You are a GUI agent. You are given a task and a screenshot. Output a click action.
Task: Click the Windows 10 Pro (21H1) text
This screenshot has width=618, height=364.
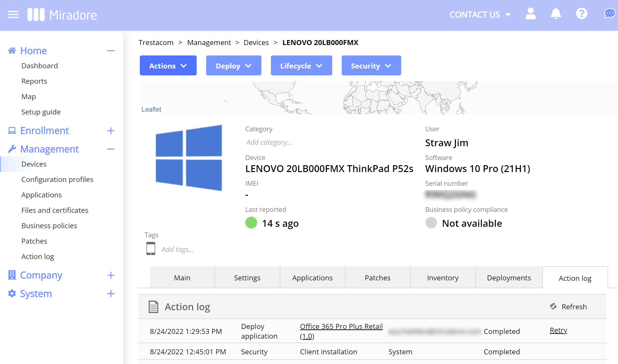tap(477, 168)
